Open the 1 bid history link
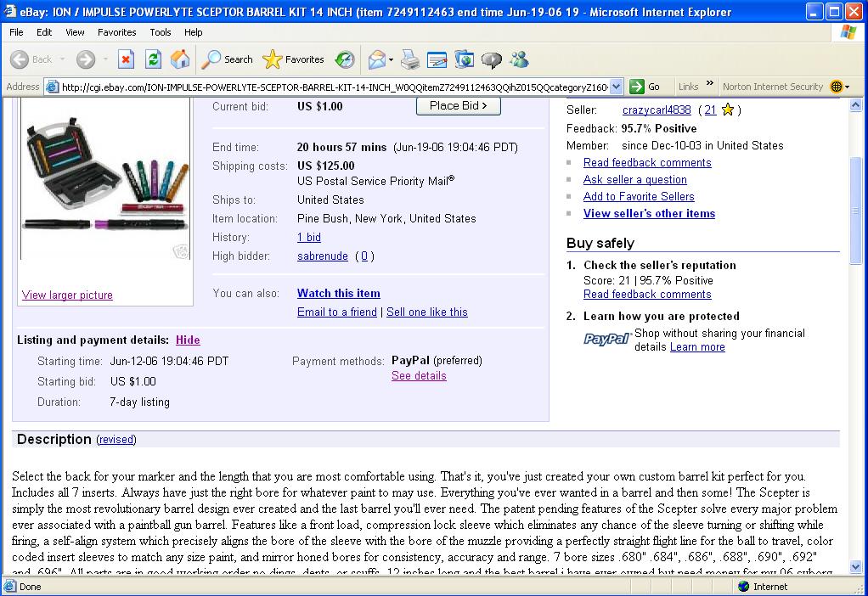The width and height of the screenshot is (868, 596). [309, 237]
